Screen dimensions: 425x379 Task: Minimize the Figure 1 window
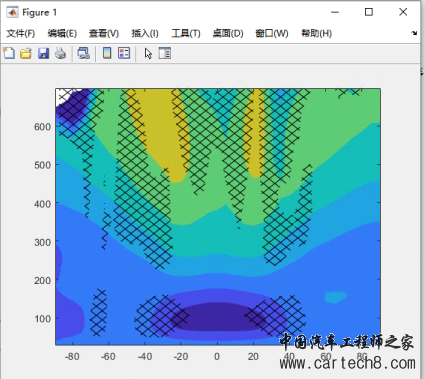[x=335, y=12]
